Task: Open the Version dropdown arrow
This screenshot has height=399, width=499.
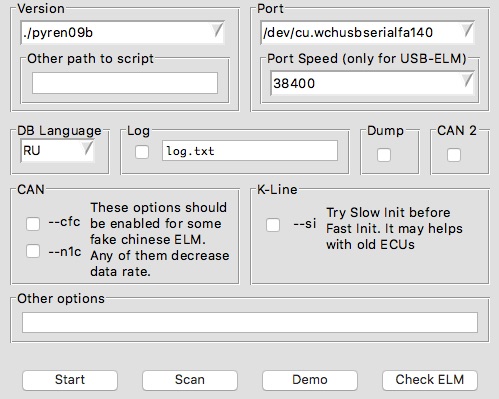Action: click(217, 31)
